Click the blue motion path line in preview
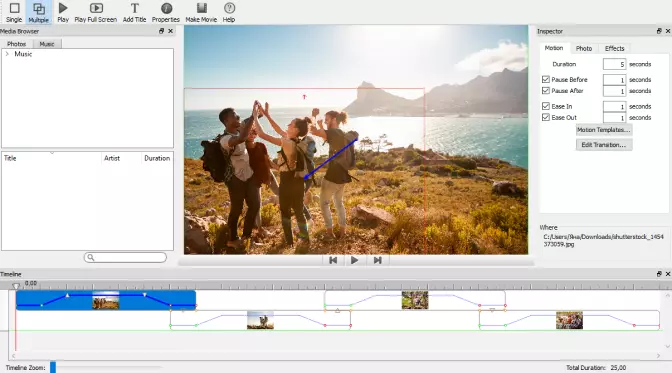672x373 pixels. [x=331, y=158]
